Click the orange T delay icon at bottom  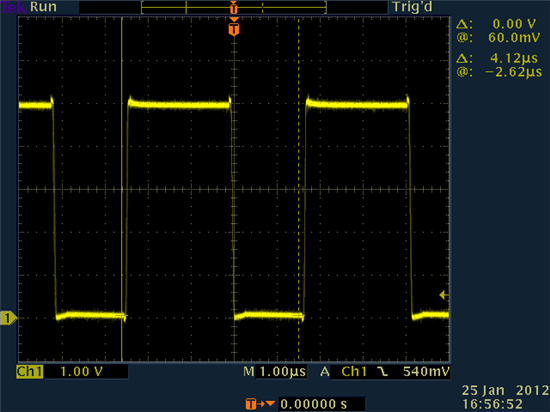[x=260, y=404]
